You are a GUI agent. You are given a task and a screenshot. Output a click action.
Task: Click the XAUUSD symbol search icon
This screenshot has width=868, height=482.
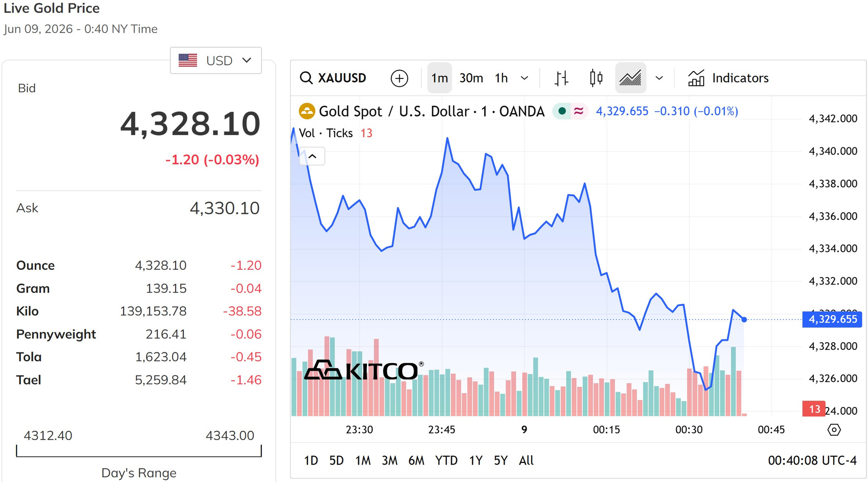(306, 78)
